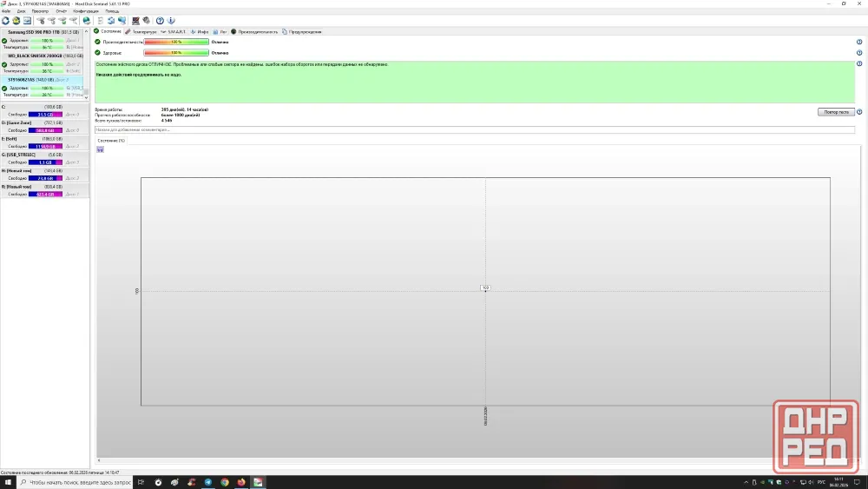Screen dimensions: 868x489
Task: Click the blue arrows send-report toolbar icon
Action: (x=111, y=21)
